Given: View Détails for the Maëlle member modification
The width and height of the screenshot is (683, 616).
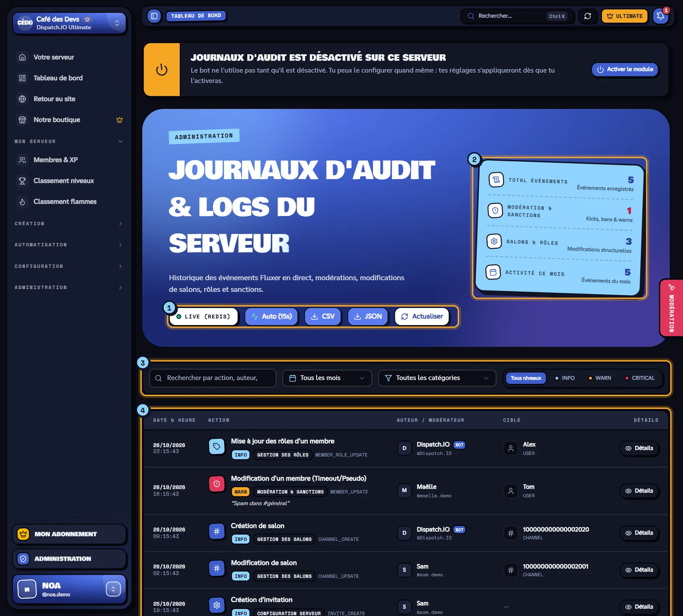Looking at the screenshot, I should (639, 491).
